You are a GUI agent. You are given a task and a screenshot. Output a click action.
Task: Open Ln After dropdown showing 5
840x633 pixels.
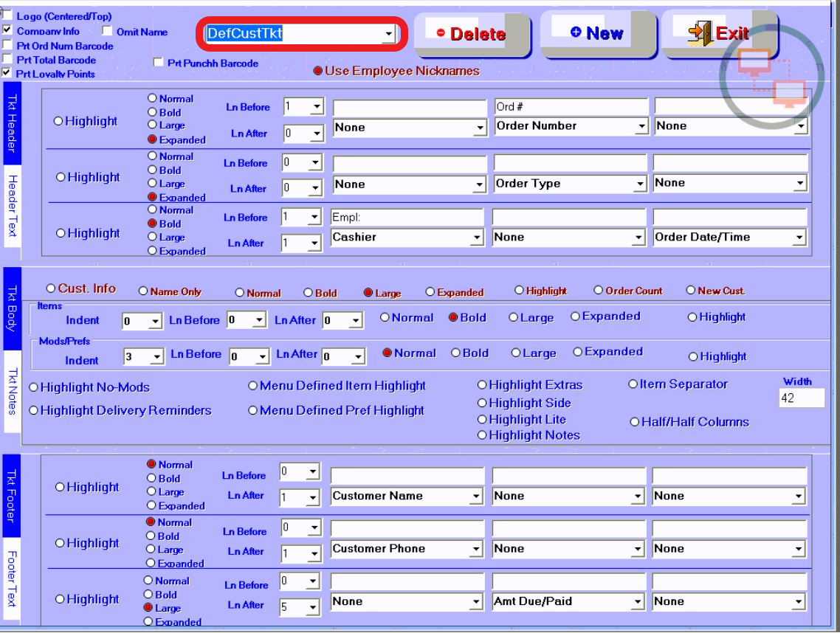click(312, 607)
